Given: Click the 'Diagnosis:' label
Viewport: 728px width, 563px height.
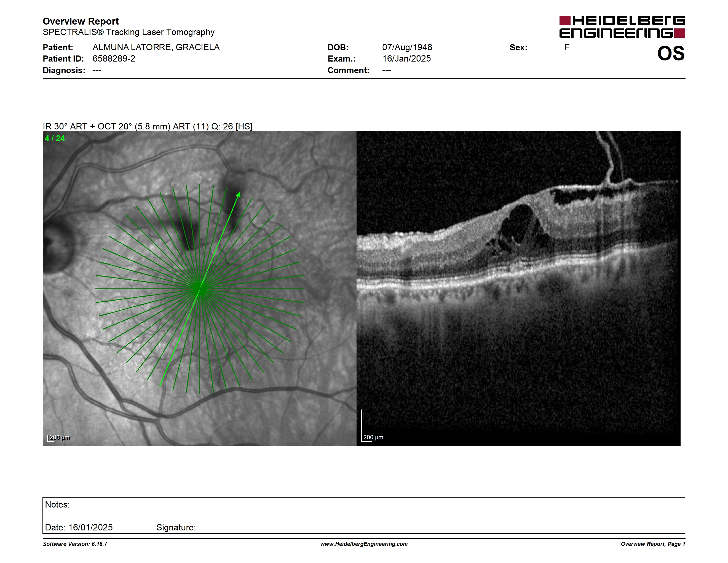Looking at the screenshot, I should 64,70.
